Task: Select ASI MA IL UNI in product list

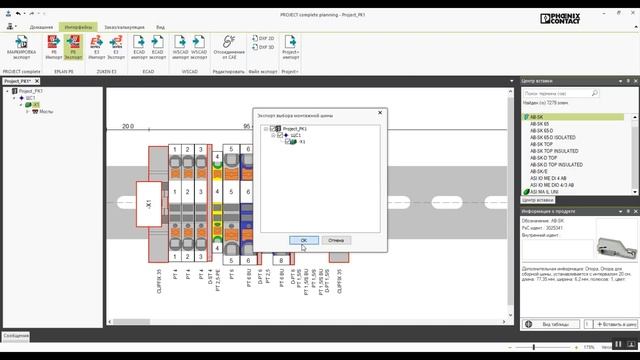Action: coord(544,192)
